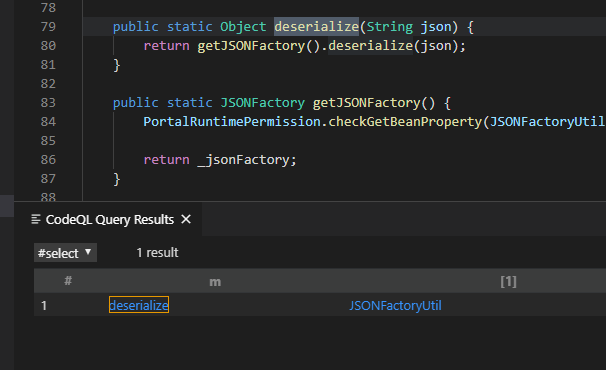Click the Object return type on line 79

(x=243, y=27)
